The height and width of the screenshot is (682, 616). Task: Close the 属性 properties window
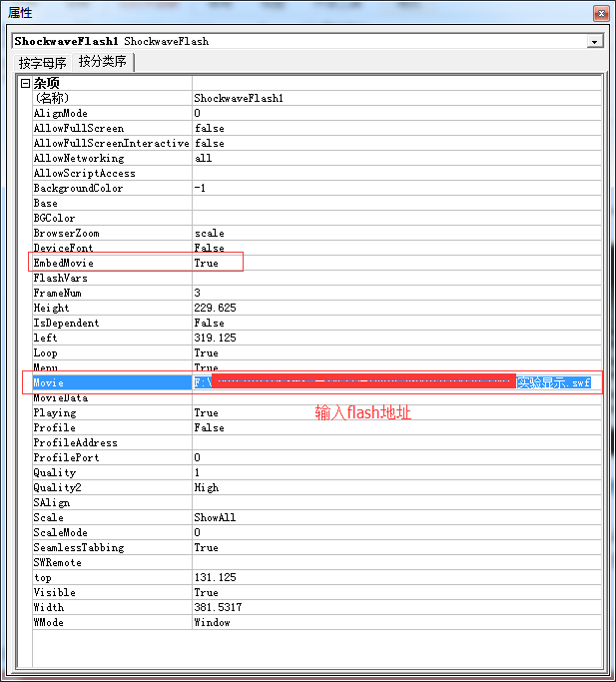601,14
